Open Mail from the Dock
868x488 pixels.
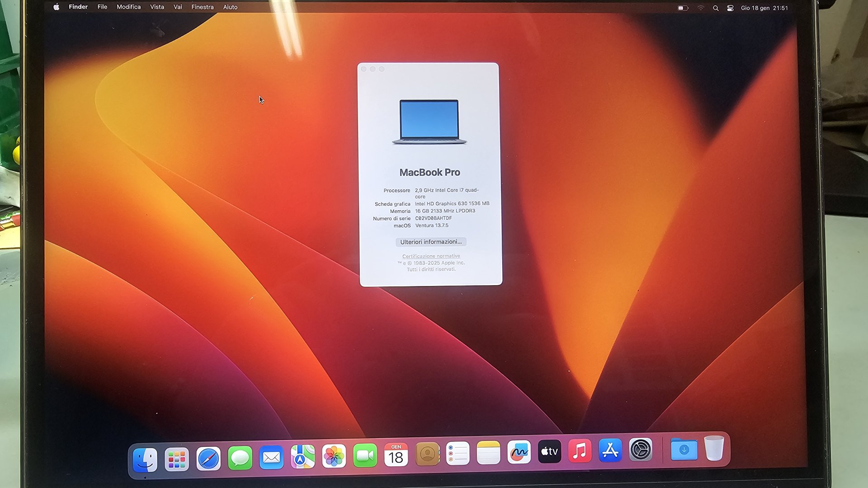coord(271,458)
